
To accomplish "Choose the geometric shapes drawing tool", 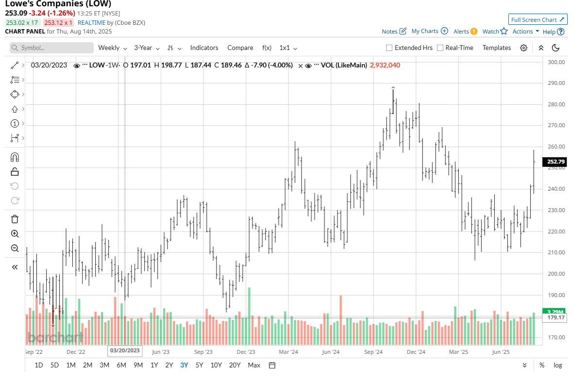I will 15,94.
